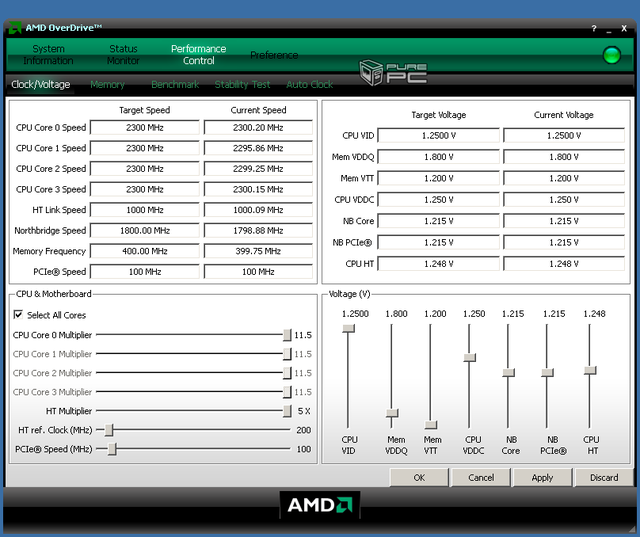Click Mem VDDQ Target Voltage field

click(438, 157)
